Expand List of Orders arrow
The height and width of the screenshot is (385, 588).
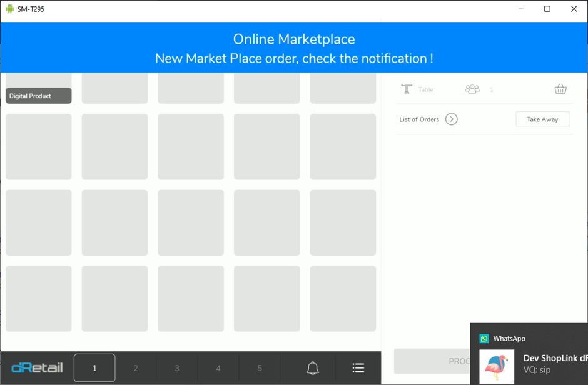point(452,119)
